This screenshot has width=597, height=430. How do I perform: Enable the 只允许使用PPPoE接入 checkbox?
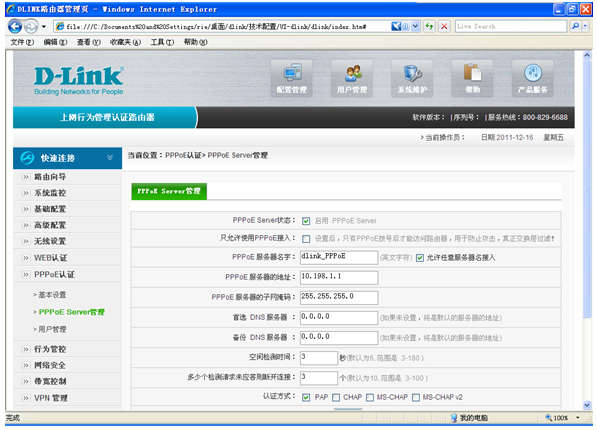pos(306,239)
